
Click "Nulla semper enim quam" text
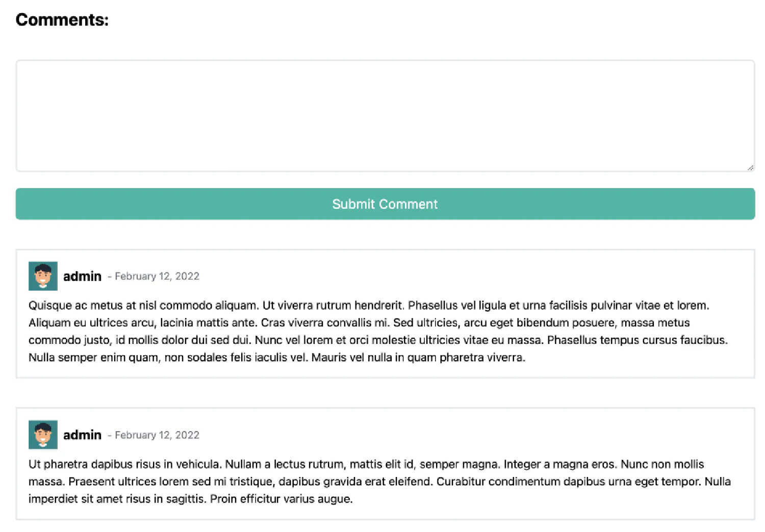coord(93,357)
